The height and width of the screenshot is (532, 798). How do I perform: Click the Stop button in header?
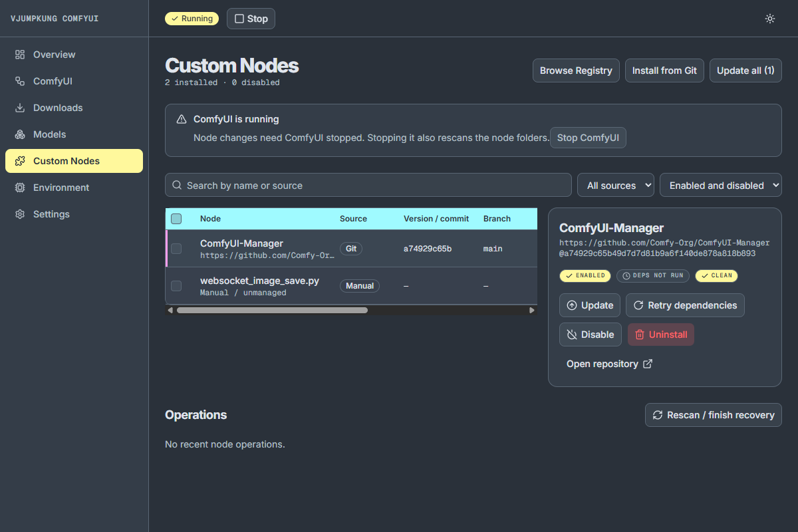coord(251,19)
